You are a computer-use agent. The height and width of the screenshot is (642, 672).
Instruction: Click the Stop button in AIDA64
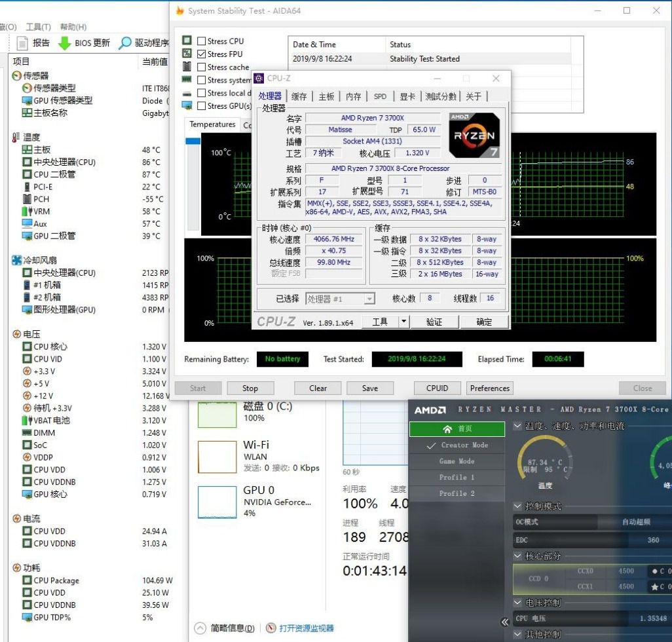[x=250, y=388]
